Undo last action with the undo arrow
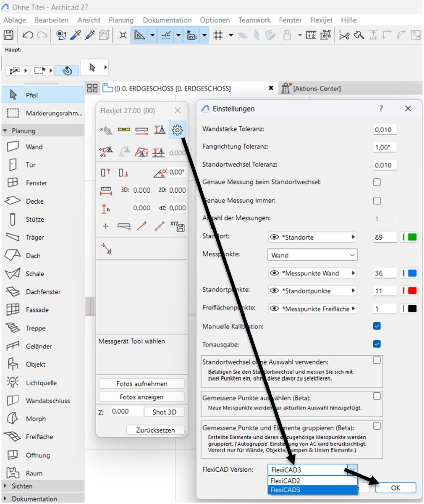Image resolution: width=424 pixels, height=504 pixels. [x=28, y=35]
